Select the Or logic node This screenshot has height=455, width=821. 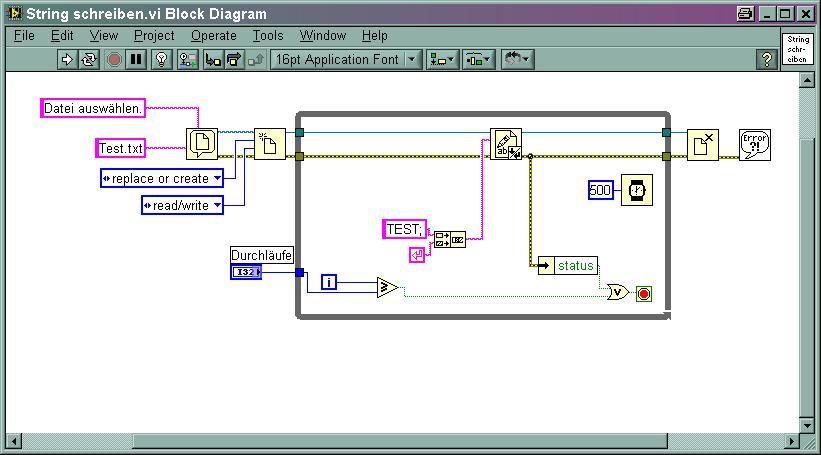pyautogui.click(x=618, y=292)
